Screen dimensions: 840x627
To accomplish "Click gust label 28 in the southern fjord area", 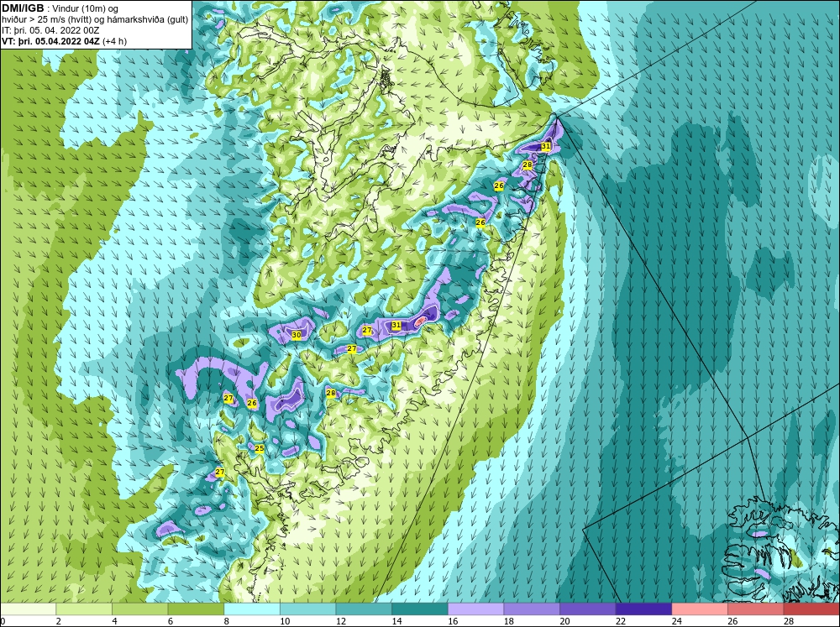I will tap(330, 393).
